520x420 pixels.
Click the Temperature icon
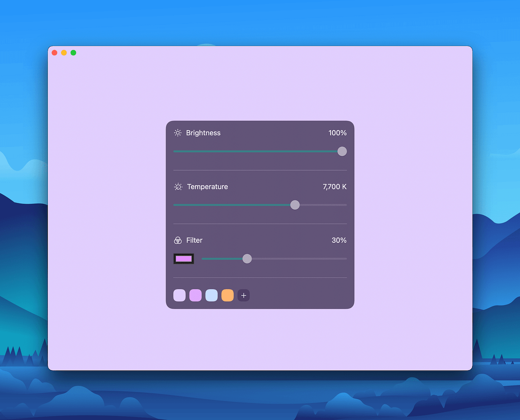(178, 187)
